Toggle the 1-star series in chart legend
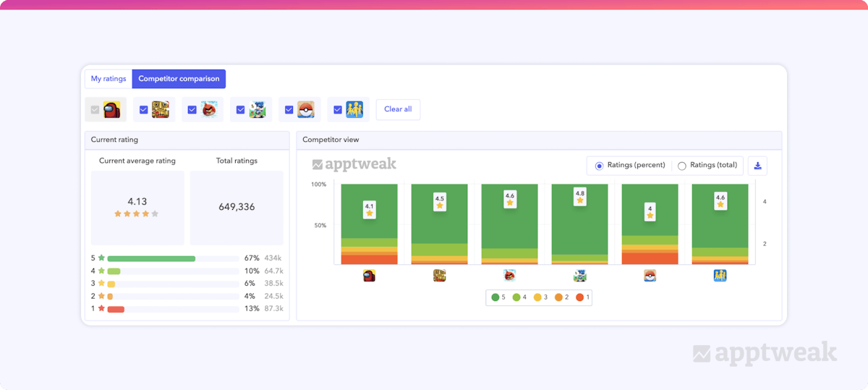The height and width of the screenshot is (390, 868). pyautogui.click(x=581, y=297)
